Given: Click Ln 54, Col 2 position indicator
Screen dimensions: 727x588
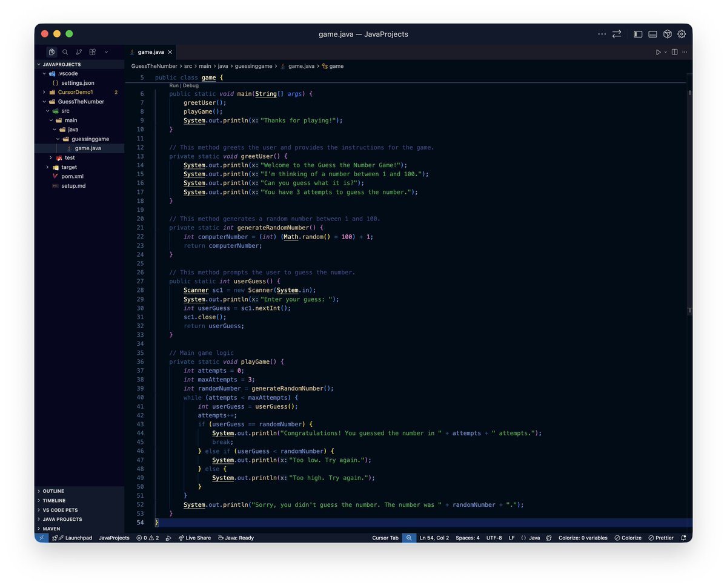Looking at the screenshot, I should [434, 538].
